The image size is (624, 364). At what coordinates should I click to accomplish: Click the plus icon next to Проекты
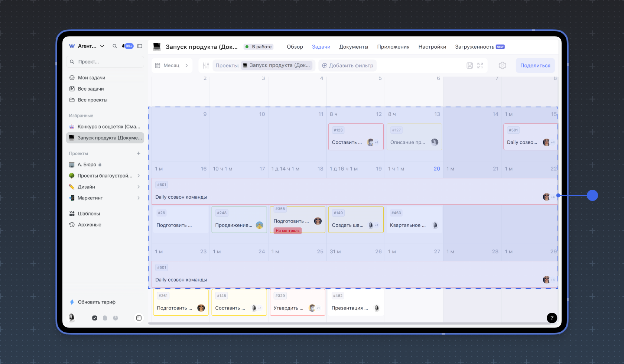pyautogui.click(x=139, y=153)
